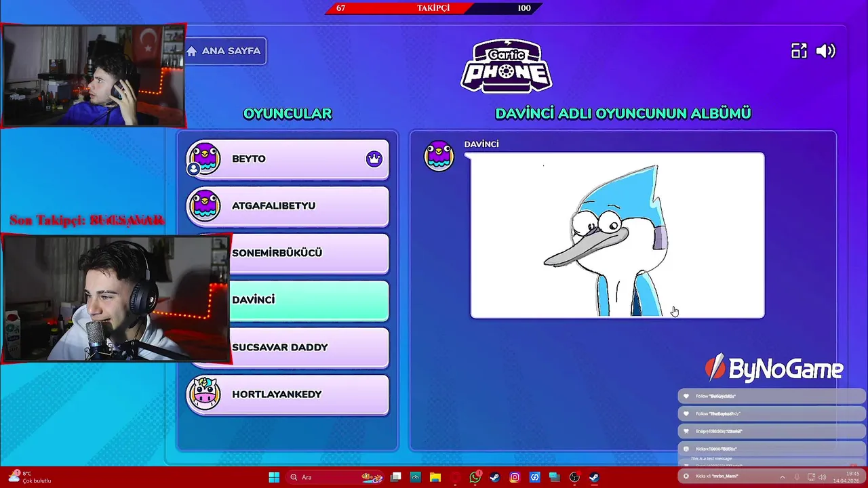Click BEYTO's purple bird avatar

204,159
